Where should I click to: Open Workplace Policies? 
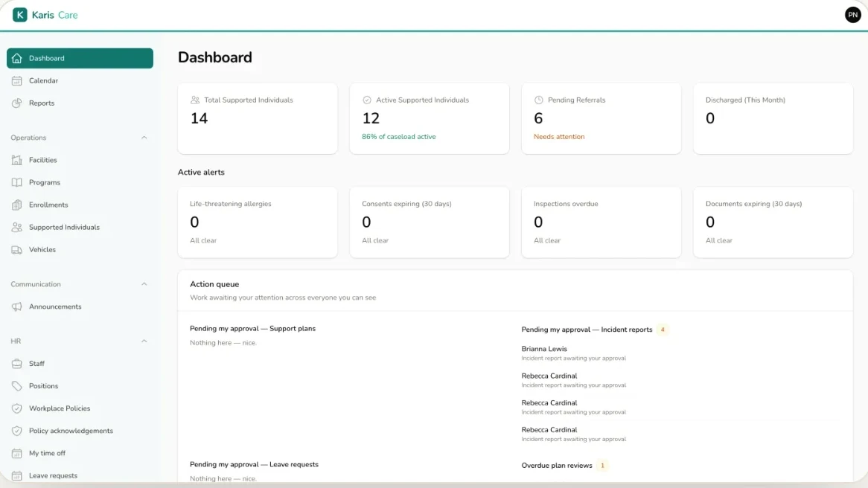[x=80, y=408]
